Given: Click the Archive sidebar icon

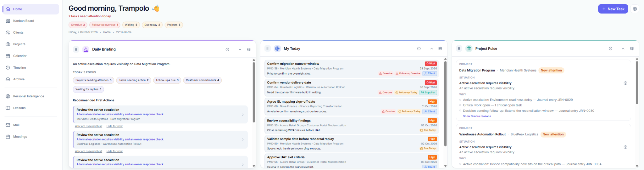Looking at the screenshot, I should coord(8,79).
